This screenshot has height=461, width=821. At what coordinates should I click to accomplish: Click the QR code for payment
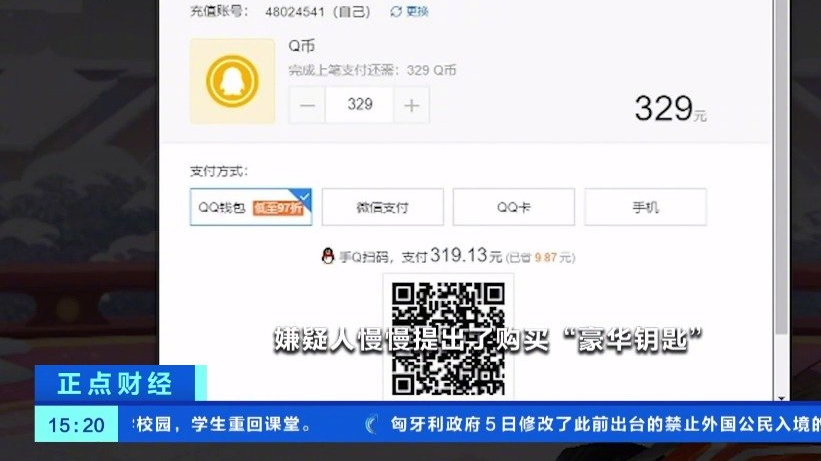(448, 338)
